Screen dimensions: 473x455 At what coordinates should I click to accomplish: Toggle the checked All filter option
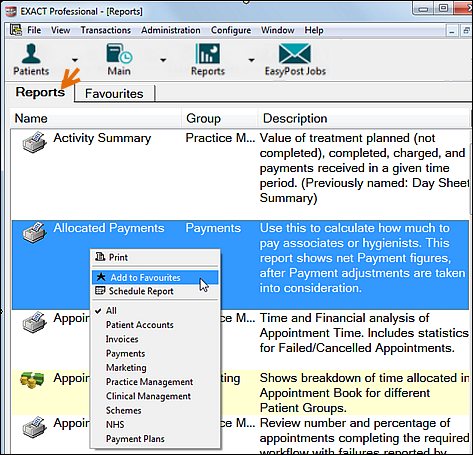(x=155, y=310)
